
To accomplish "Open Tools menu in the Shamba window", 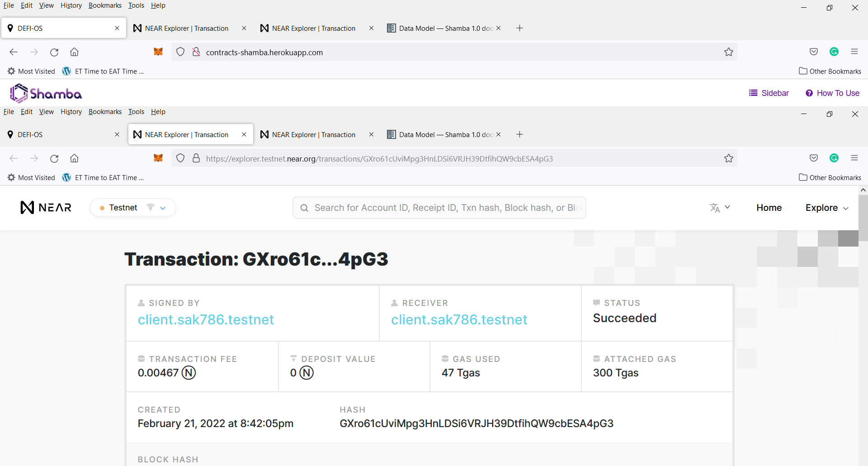I will 136,5.
